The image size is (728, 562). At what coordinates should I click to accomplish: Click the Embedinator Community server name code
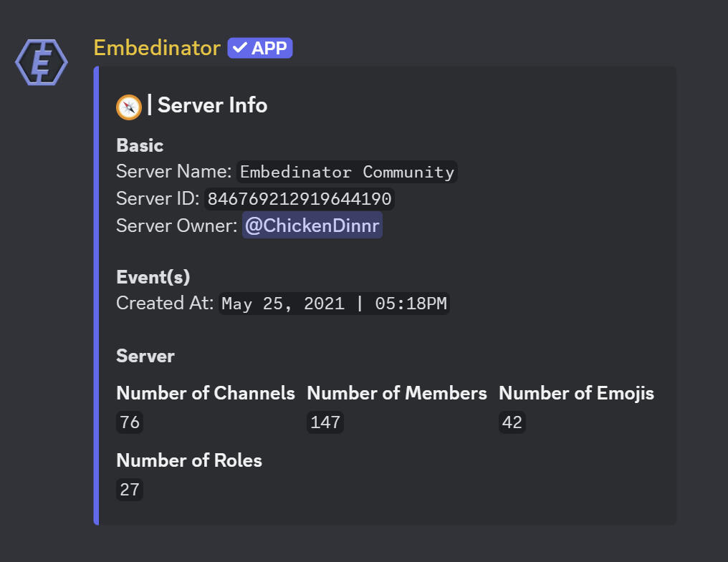(x=347, y=172)
